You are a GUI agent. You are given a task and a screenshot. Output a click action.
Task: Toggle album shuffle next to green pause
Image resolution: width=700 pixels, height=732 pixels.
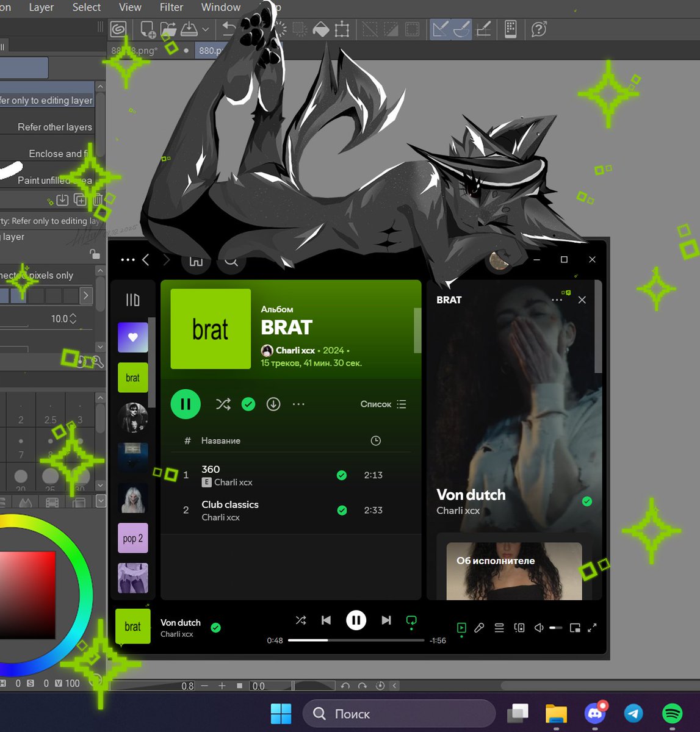tap(223, 404)
